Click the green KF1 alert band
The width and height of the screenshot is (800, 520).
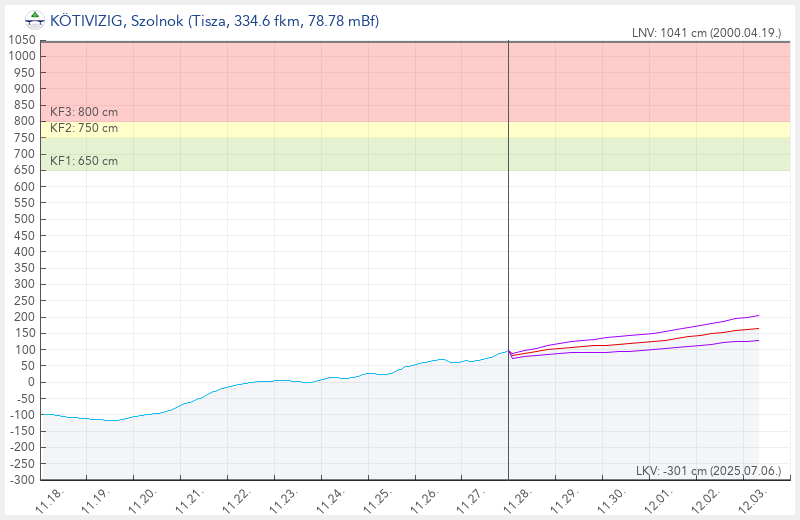point(400,154)
